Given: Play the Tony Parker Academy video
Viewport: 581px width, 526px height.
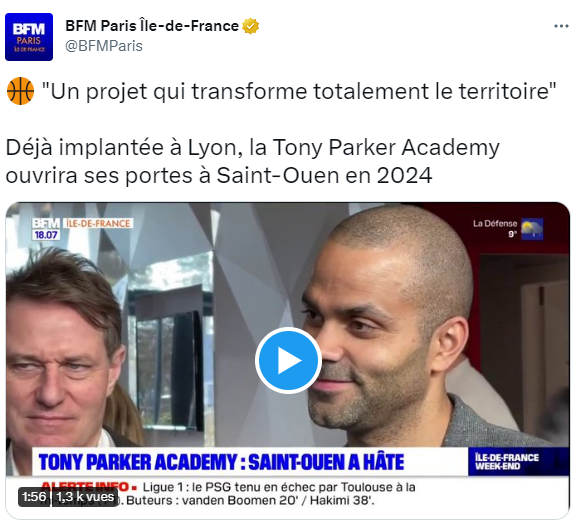Looking at the screenshot, I should pos(288,360).
